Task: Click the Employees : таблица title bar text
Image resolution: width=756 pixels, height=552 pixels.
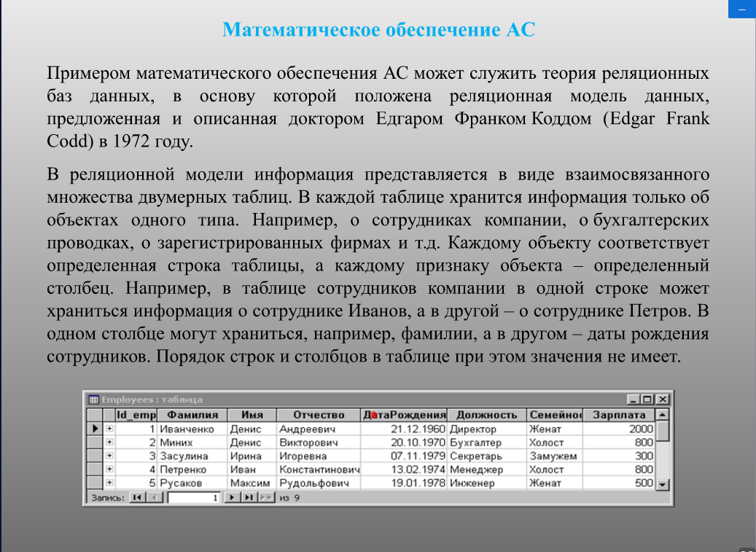Action: (x=152, y=399)
